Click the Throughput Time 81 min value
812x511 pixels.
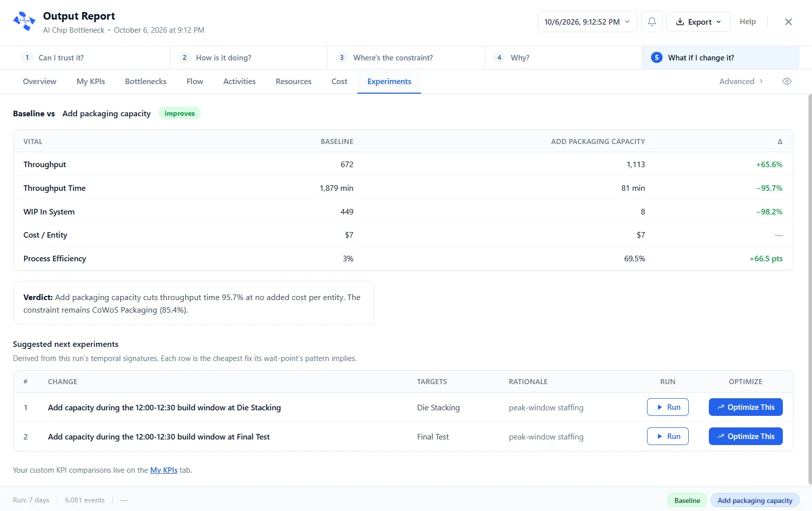point(633,188)
